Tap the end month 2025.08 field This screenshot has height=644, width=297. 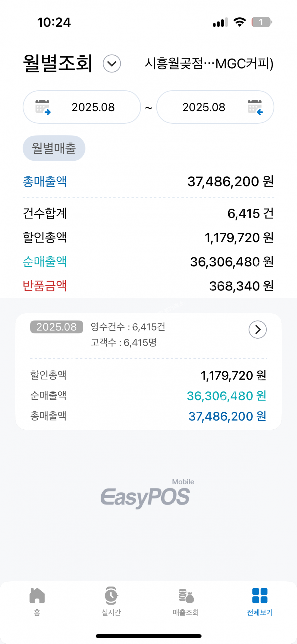[204, 107]
